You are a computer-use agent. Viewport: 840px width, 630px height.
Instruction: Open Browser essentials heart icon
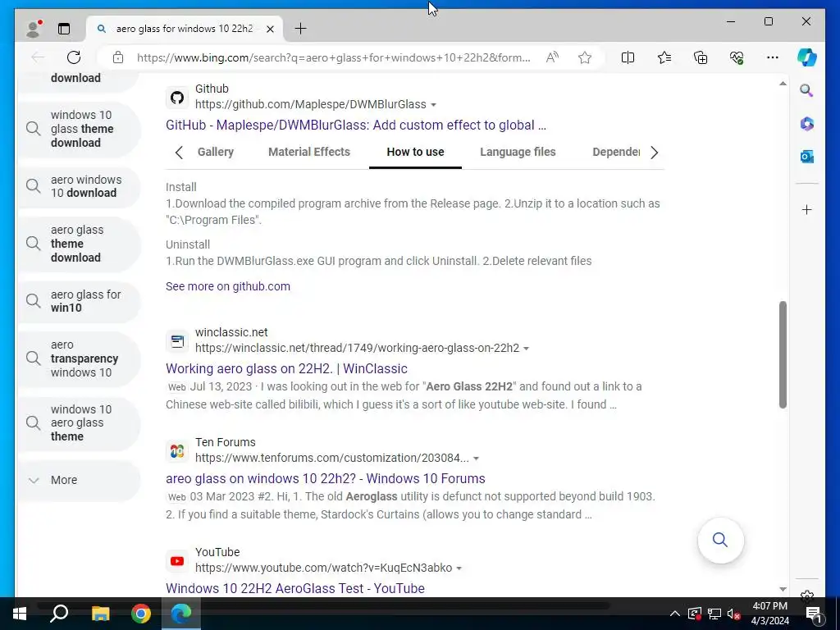point(737,57)
